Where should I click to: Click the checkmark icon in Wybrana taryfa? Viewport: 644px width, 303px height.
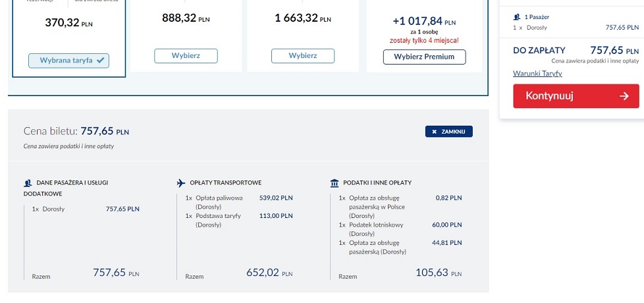point(101,61)
